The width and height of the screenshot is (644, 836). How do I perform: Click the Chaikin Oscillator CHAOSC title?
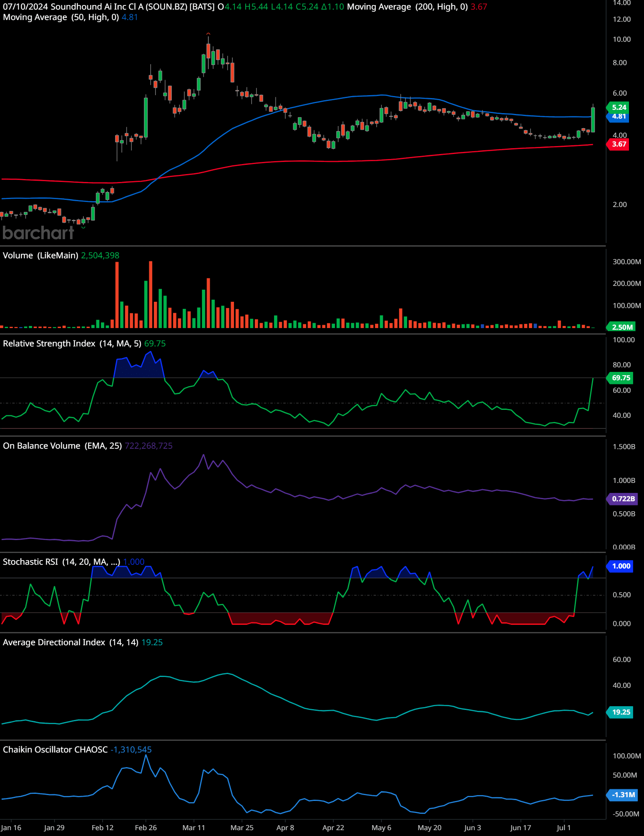click(x=55, y=750)
